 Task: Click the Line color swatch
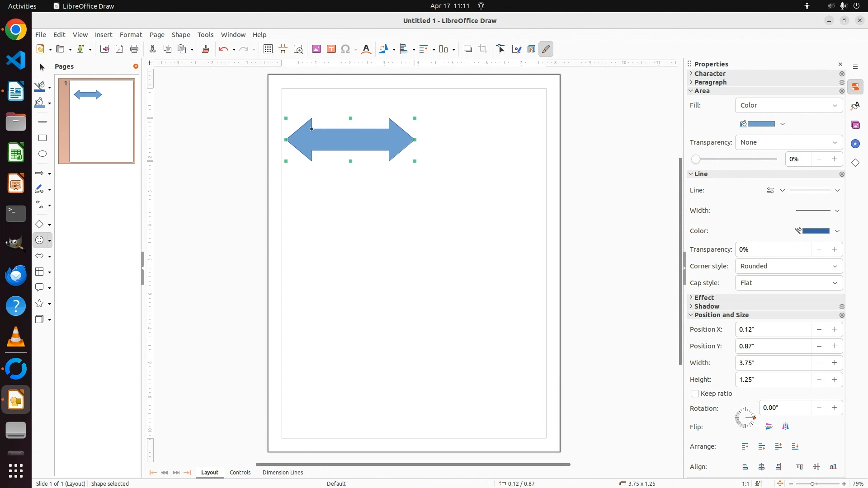click(816, 231)
